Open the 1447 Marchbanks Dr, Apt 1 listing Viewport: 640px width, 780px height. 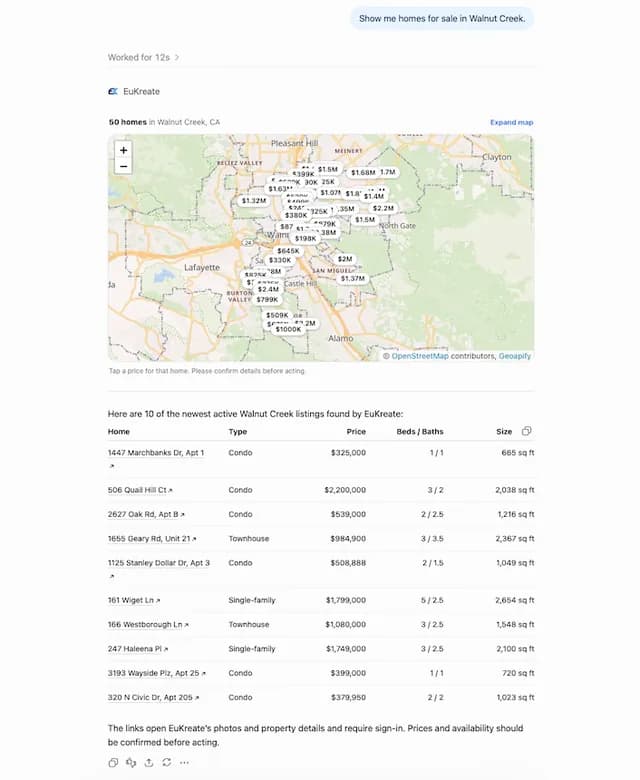(x=156, y=453)
